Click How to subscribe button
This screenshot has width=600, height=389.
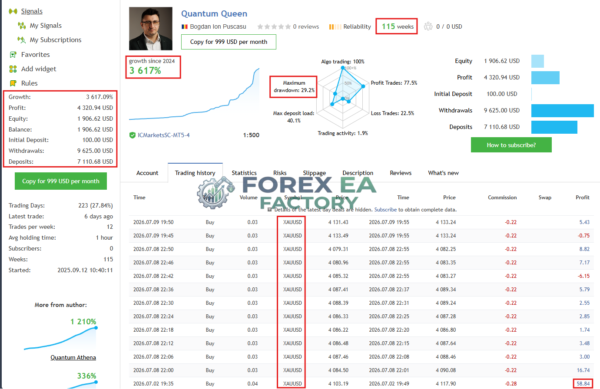[511, 145]
